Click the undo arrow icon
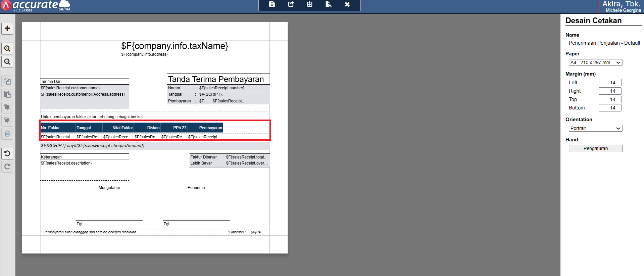The height and width of the screenshot is (276, 644). point(7,153)
